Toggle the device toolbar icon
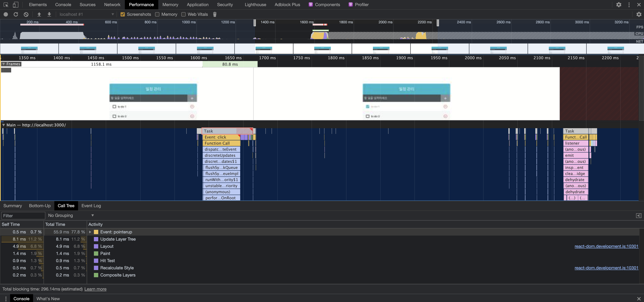Image resolution: width=644 pixels, height=302 pixels. pos(15,4)
